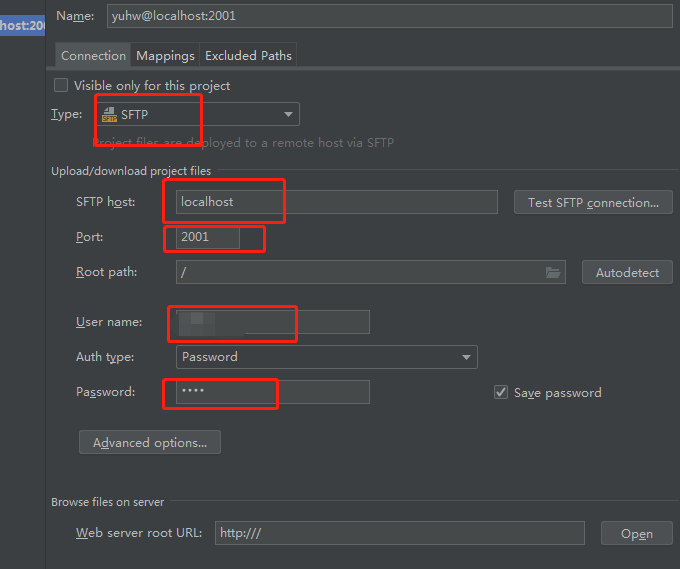
Task: Switch to the Mappings tab
Action: pyautogui.click(x=165, y=56)
